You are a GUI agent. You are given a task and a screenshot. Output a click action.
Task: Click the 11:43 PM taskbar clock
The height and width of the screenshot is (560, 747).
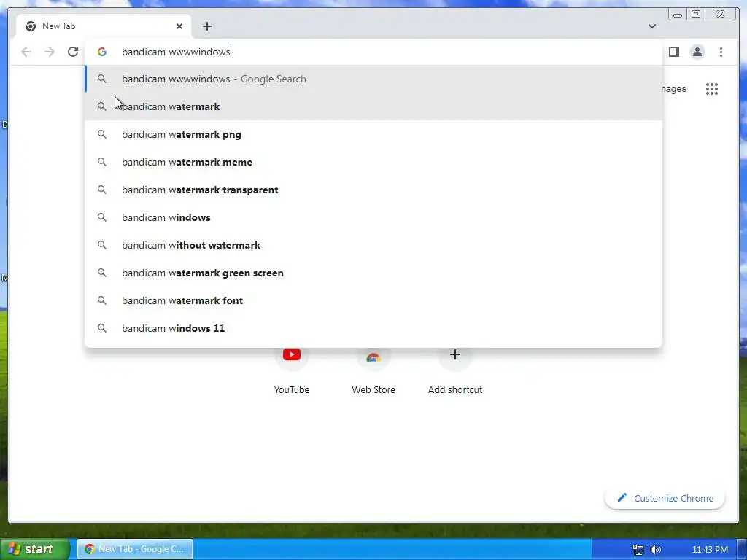click(x=710, y=550)
